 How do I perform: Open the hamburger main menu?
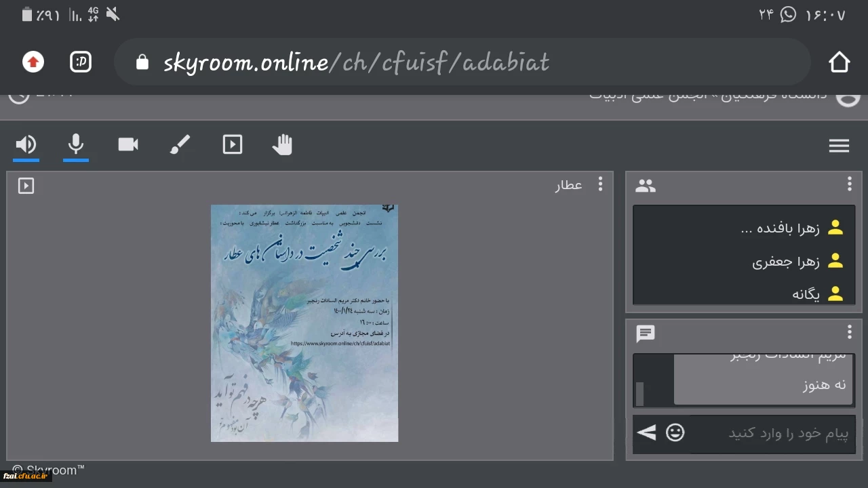click(x=839, y=146)
